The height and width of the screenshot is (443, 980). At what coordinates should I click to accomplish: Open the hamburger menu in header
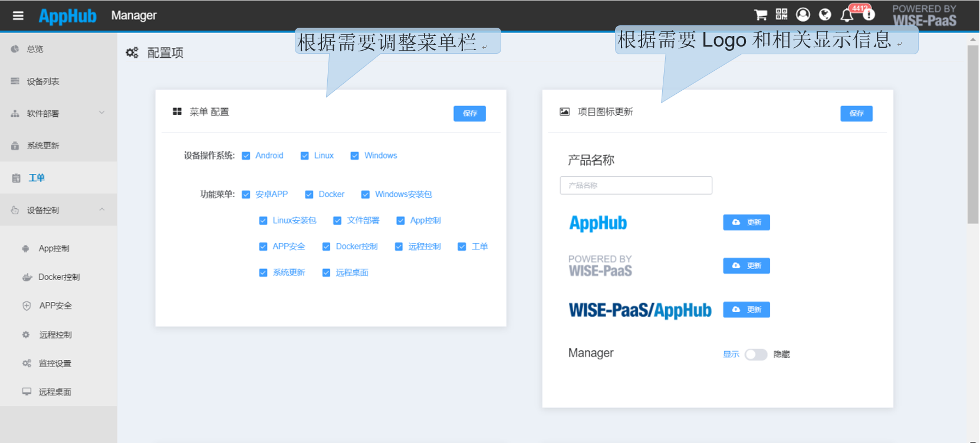[18, 16]
